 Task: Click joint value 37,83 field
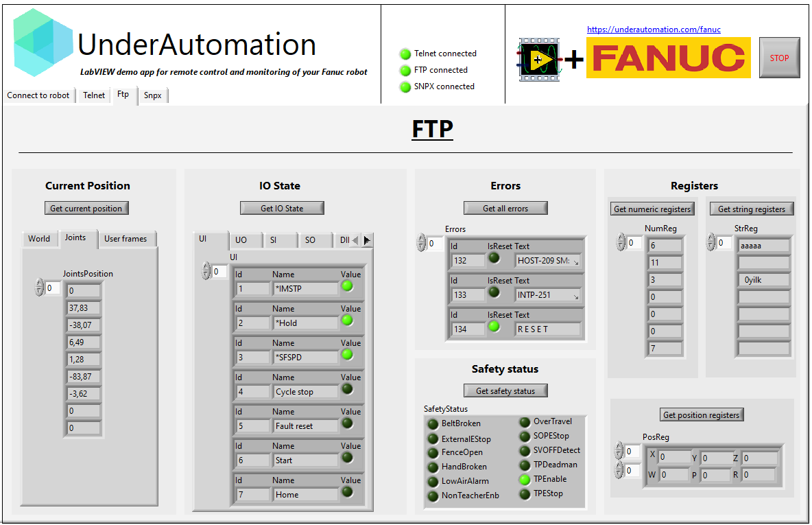[84, 308]
